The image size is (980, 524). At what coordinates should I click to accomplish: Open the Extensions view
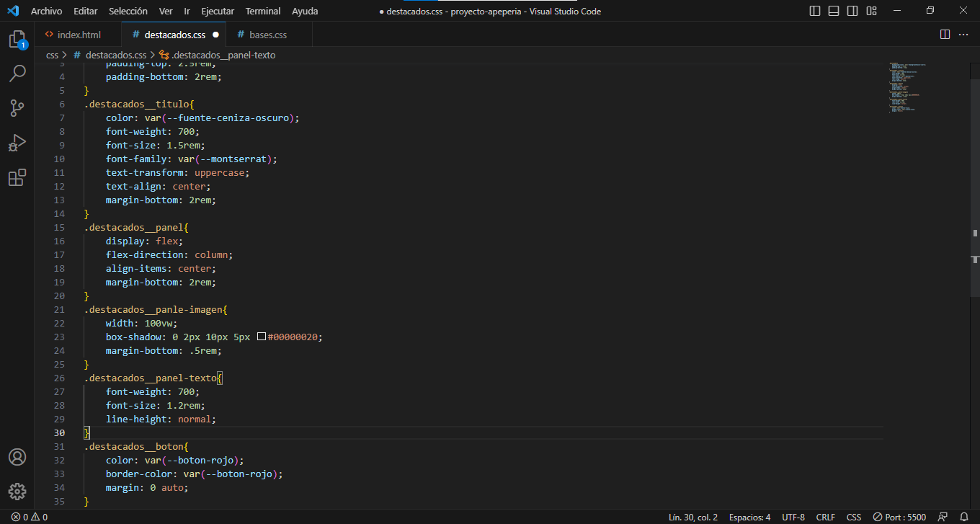click(17, 177)
